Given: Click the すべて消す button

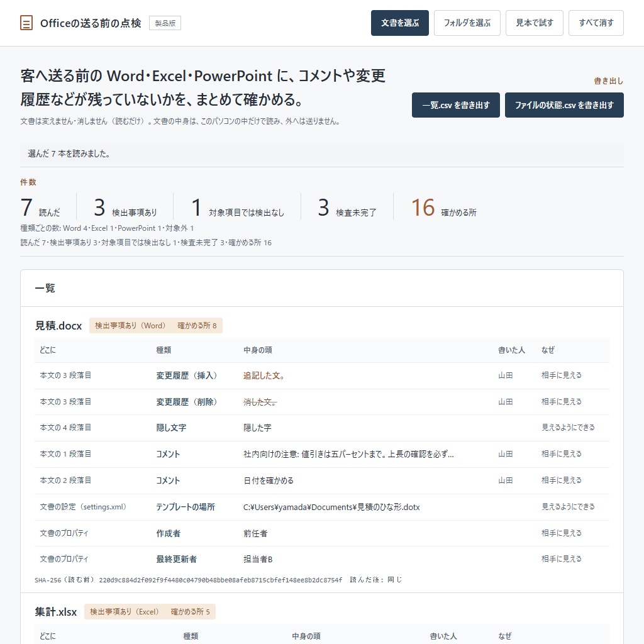Looking at the screenshot, I should [596, 23].
